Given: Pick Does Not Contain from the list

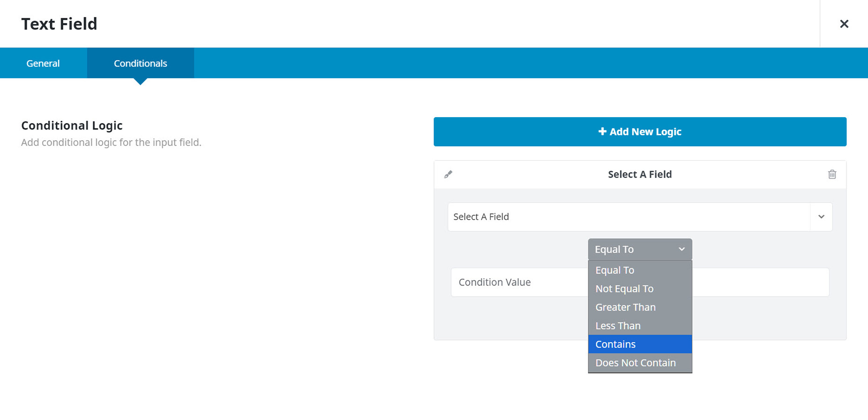Looking at the screenshot, I should click(635, 363).
